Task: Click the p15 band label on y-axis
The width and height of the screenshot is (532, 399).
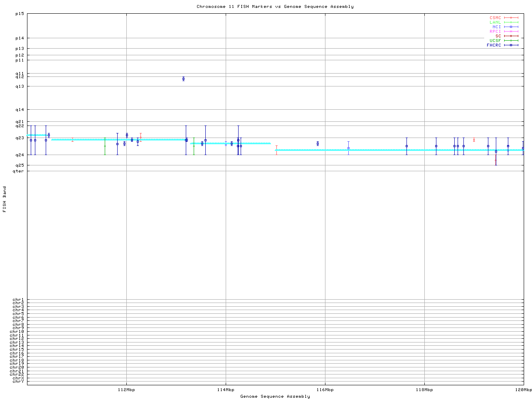Action: point(20,14)
